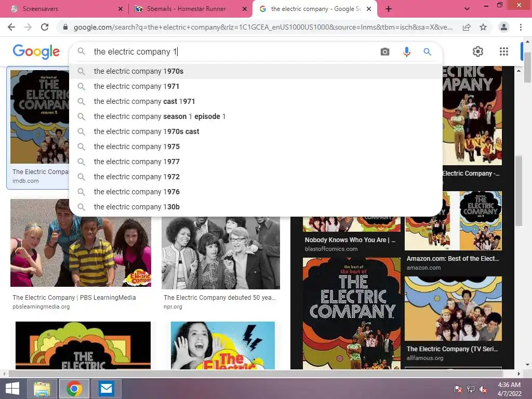Click Action Center flag tray icon
Screen dimensions: 532x399
pos(458,389)
